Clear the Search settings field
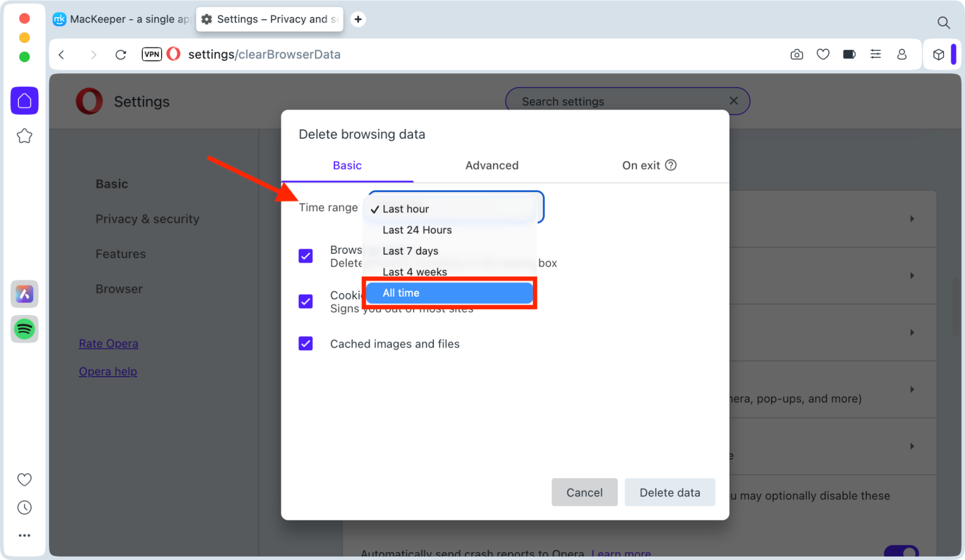This screenshot has width=965, height=560. pos(733,101)
